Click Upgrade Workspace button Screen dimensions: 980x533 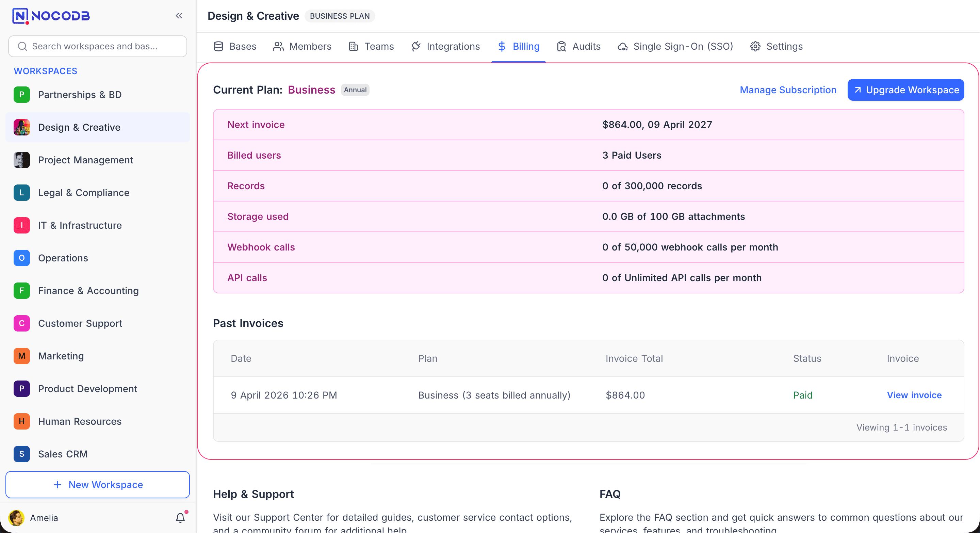[x=905, y=90]
